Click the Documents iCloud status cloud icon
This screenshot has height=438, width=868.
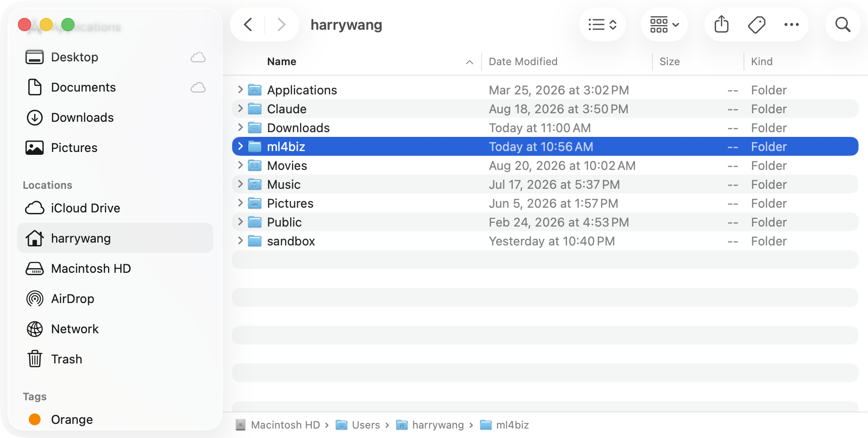(x=198, y=87)
